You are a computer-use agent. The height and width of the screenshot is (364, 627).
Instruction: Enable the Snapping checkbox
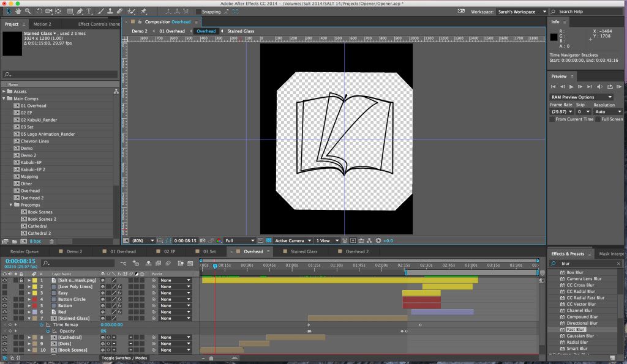click(x=198, y=12)
